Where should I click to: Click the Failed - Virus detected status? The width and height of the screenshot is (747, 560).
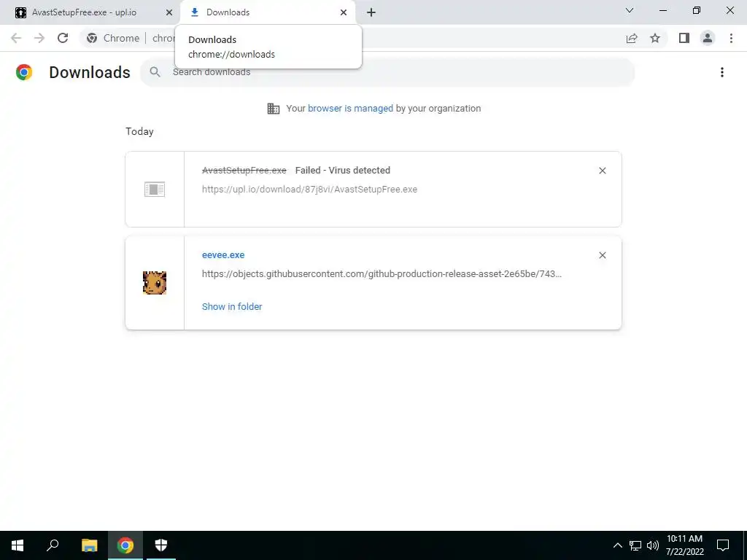click(343, 171)
